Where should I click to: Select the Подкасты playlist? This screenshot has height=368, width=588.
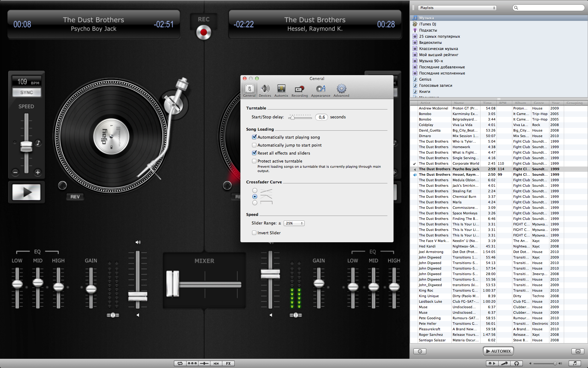[499, 30]
